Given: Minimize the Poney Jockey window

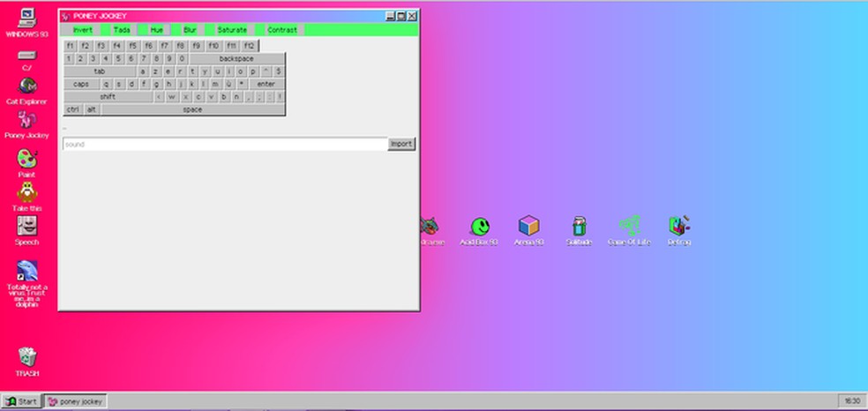Looking at the screenshot, I should pyautogui.click(x=390, y=16).
